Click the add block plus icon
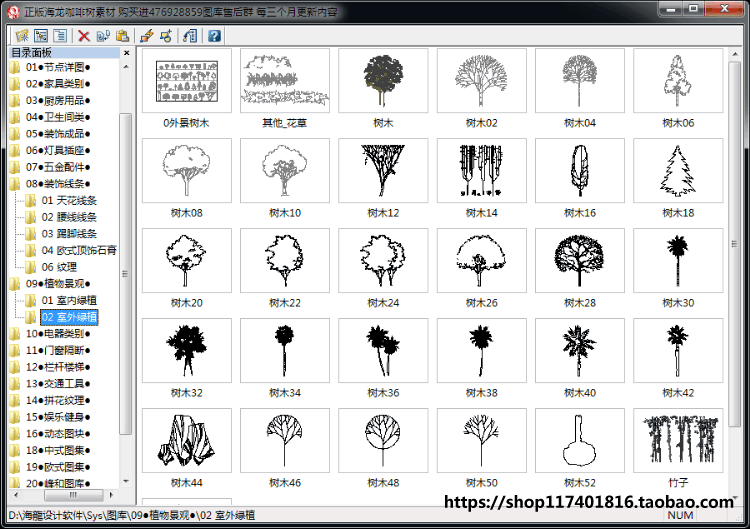750x529 pixels. pyautogui.click(x=166, y=36)
